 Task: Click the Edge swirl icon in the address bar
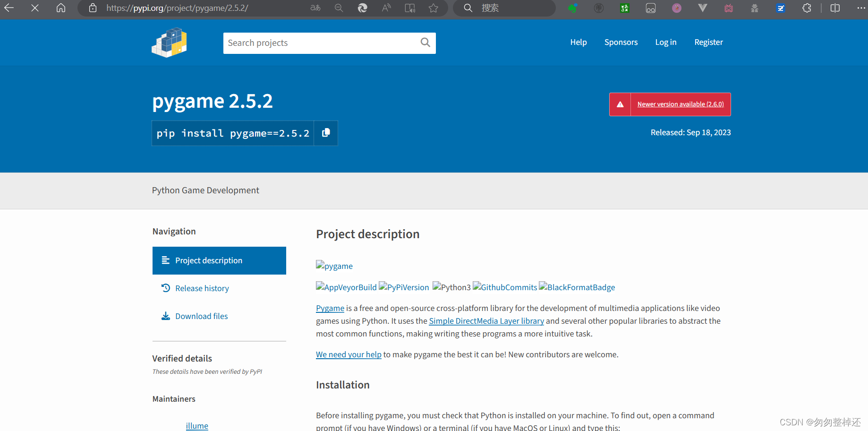coord(363,8)
